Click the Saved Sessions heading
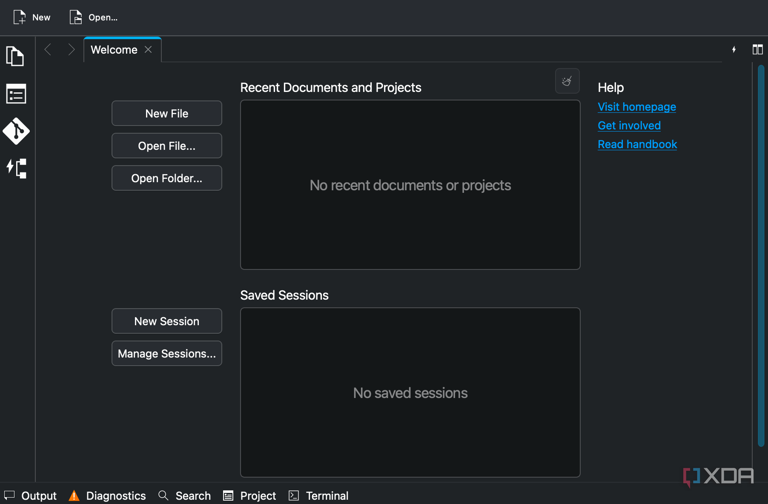The width and height of the screenshot is (768, 504). tap(284, 295)
